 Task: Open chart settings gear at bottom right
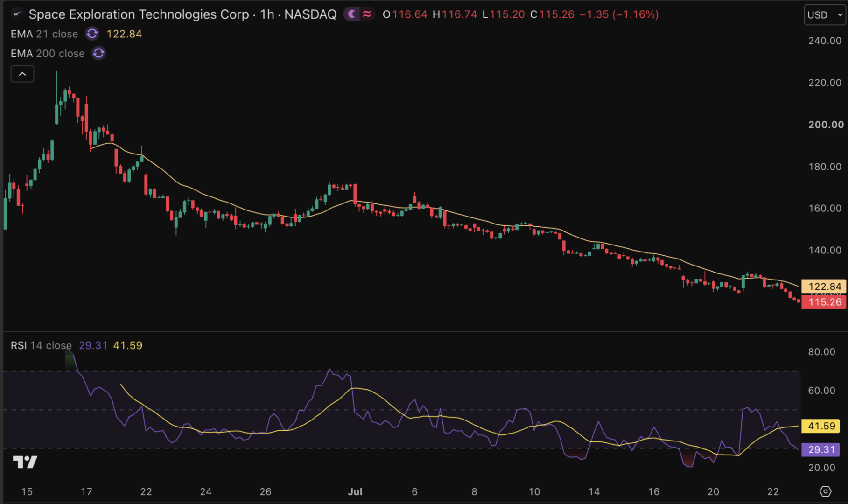[825, 491]
